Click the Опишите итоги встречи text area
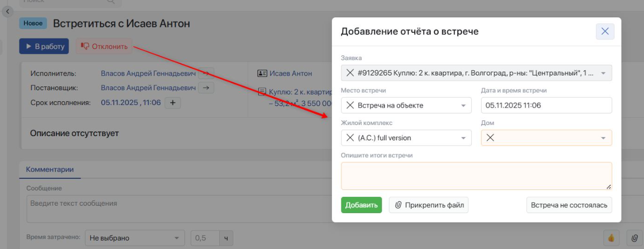644x249 pixels. tap(476, 176)
